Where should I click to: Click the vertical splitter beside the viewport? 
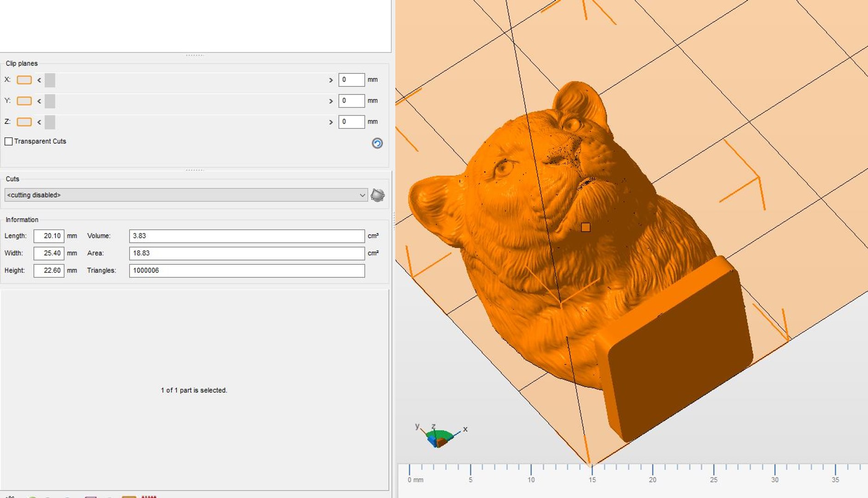point(393,221)
